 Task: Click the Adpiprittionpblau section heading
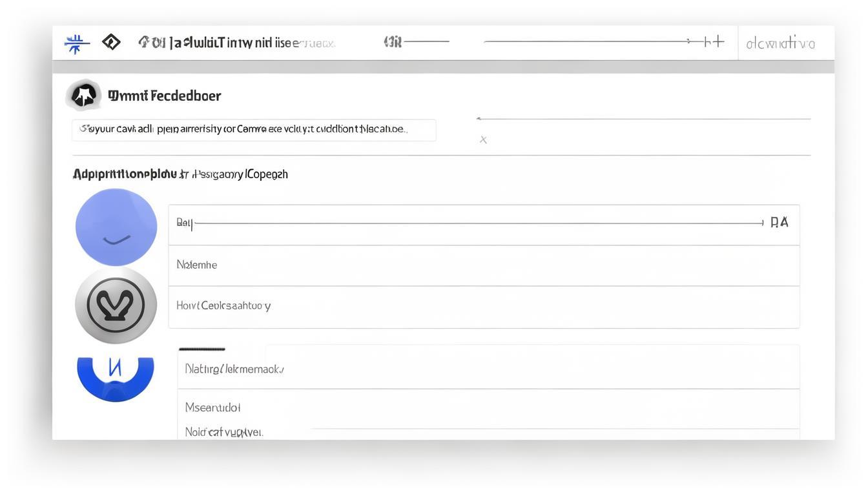tap(125, 174)
